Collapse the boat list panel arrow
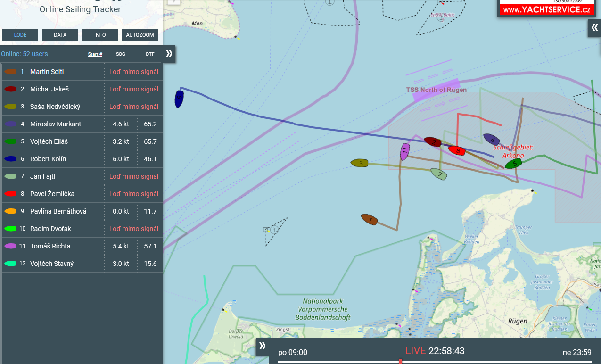 pyautogui.click(x=169, y=54)
